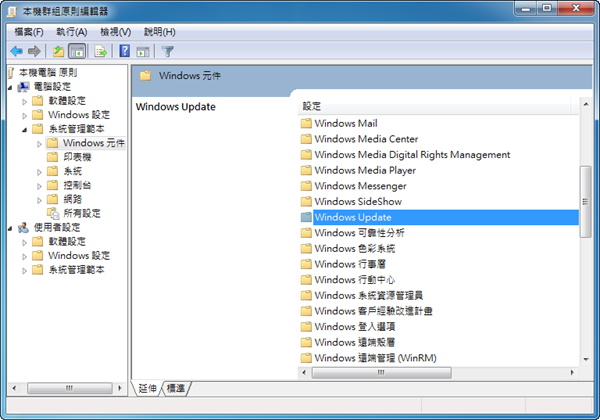Toggle the show/hide console tree icon
Image resolution: width=600 pixels, height=420 pixels.
tap(77, 51)
